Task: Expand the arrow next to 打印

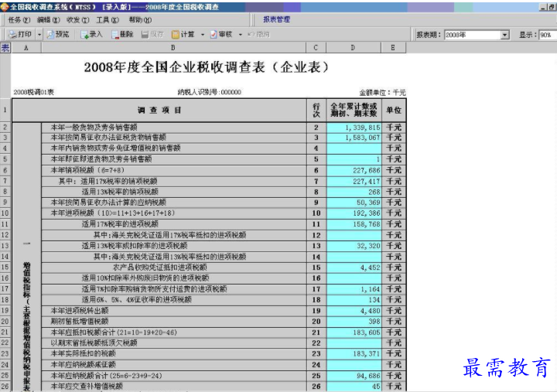Action: tap(39, 35)
